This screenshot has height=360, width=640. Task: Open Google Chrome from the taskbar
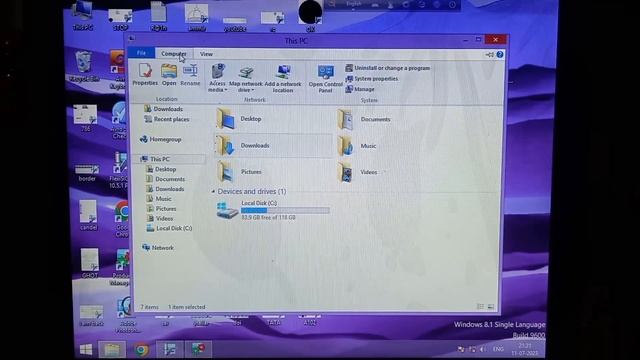click(142, 350)
